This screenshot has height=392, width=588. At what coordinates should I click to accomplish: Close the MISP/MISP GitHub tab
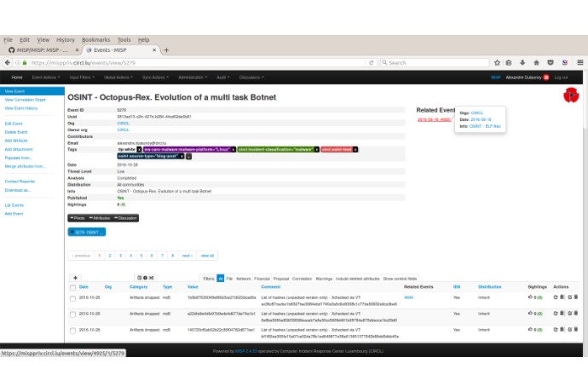point(78,50)
